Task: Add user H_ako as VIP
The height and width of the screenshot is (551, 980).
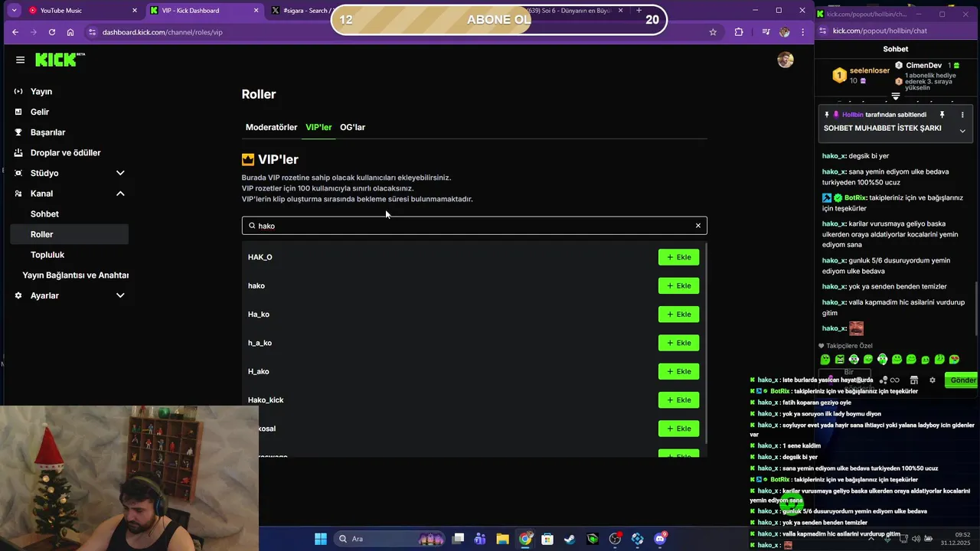Action: (678, 371)
